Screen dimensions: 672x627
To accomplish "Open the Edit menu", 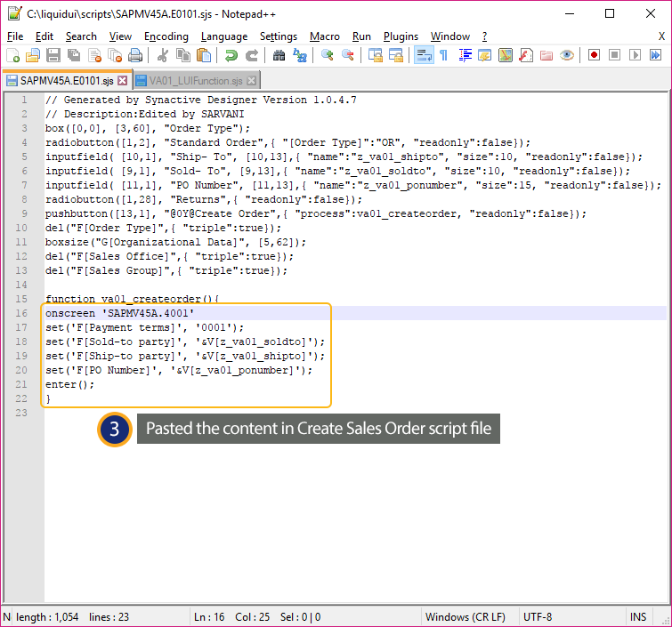I will point(45,36).
